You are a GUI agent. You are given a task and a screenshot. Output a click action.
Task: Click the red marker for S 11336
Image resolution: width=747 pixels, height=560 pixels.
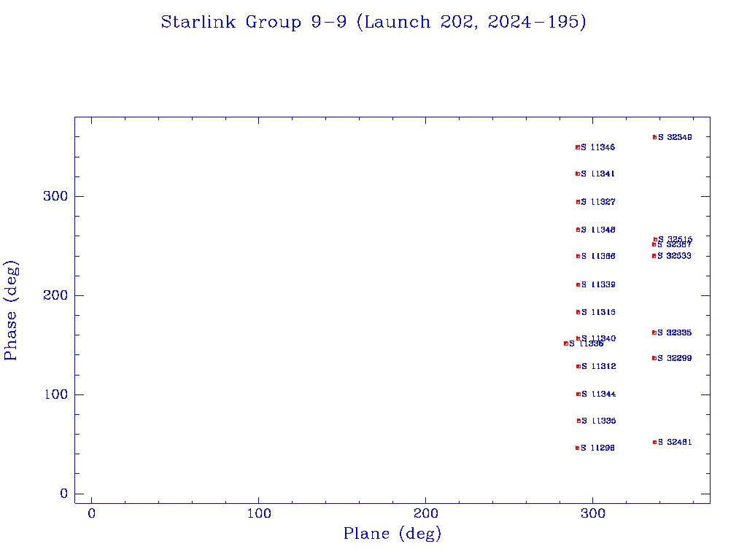566,343
